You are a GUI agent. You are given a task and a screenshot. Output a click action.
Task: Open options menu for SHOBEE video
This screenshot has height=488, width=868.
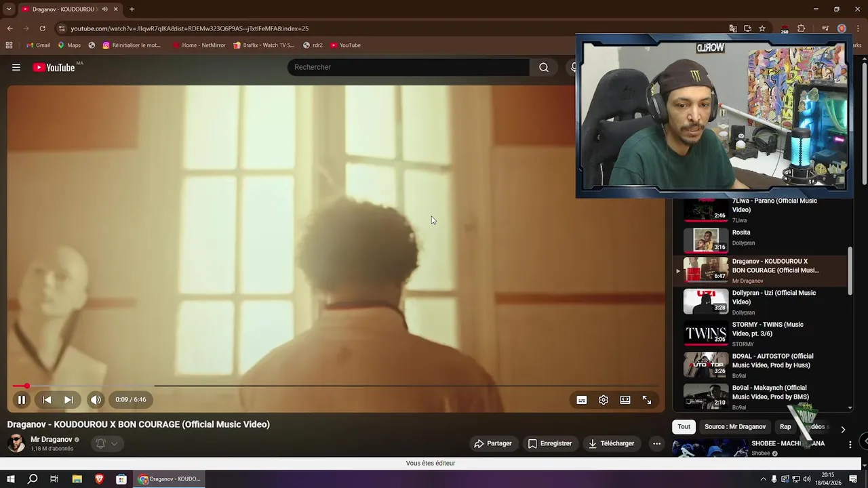coord(850,445)
